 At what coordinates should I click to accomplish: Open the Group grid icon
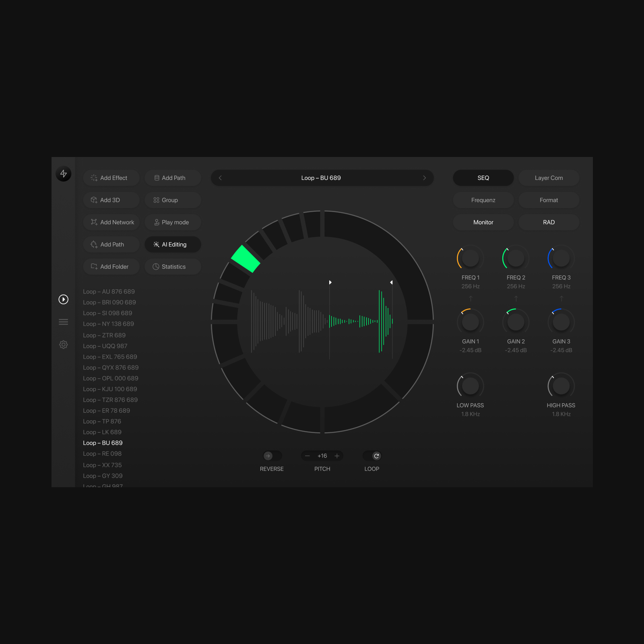coord(156,200)
